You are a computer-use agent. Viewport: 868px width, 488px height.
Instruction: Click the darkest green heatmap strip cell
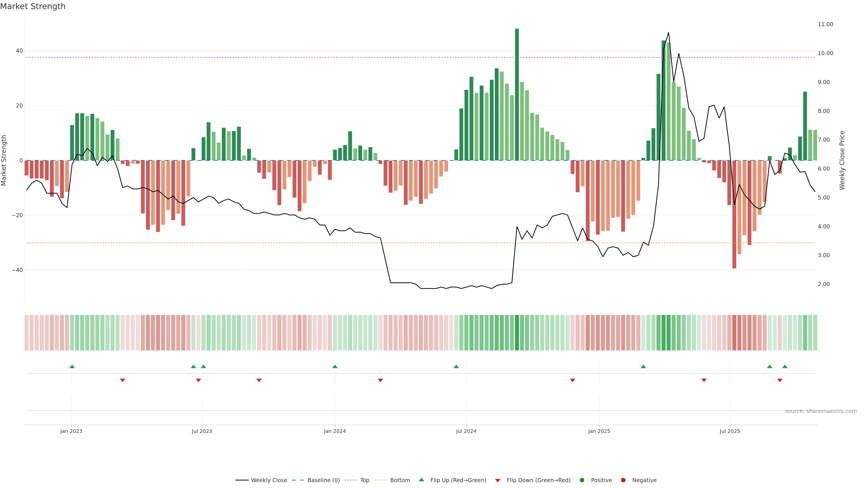coord(517,333)
